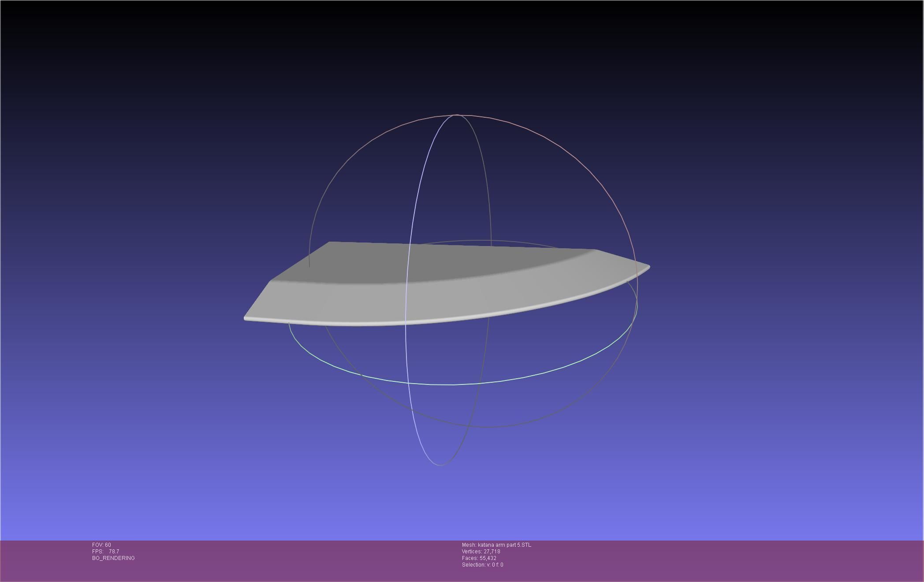Click the mesh's top-left flat corner
This screenshot has height=582, width=924.
tap(332, 244)
